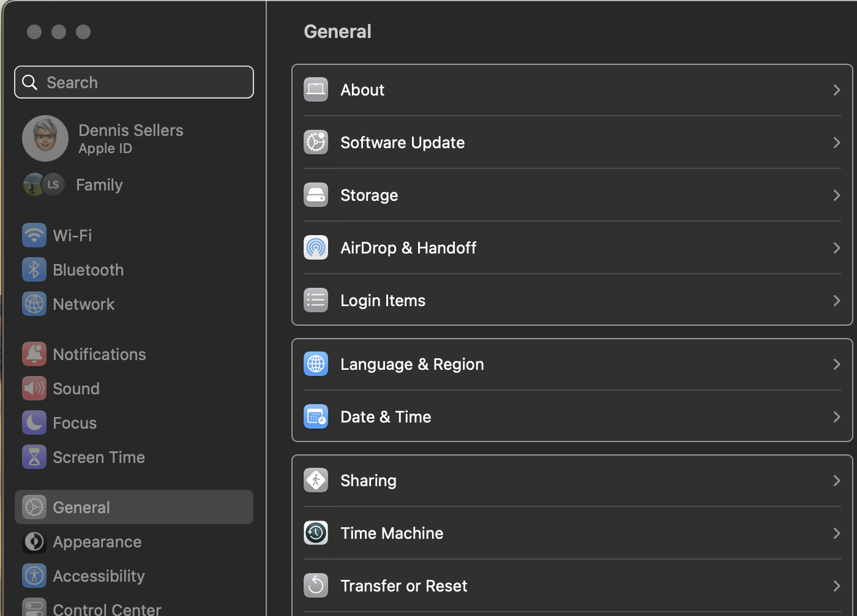The height and width of the screenshot is (616, 857).
Task: Click the Dennis Sellers avatar picture
Action: click(x=45, y=138)
